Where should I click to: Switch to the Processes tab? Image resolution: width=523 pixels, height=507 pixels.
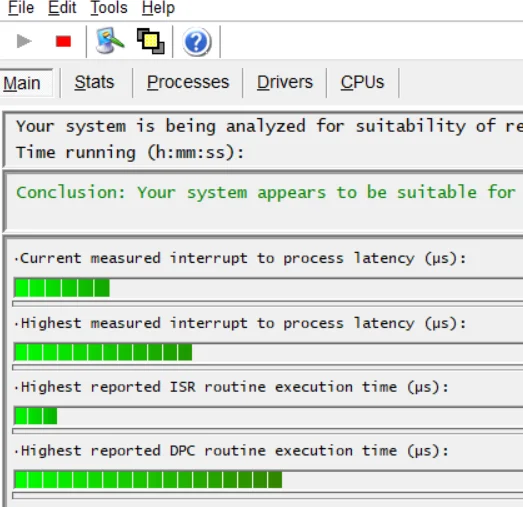coord(188,82)
